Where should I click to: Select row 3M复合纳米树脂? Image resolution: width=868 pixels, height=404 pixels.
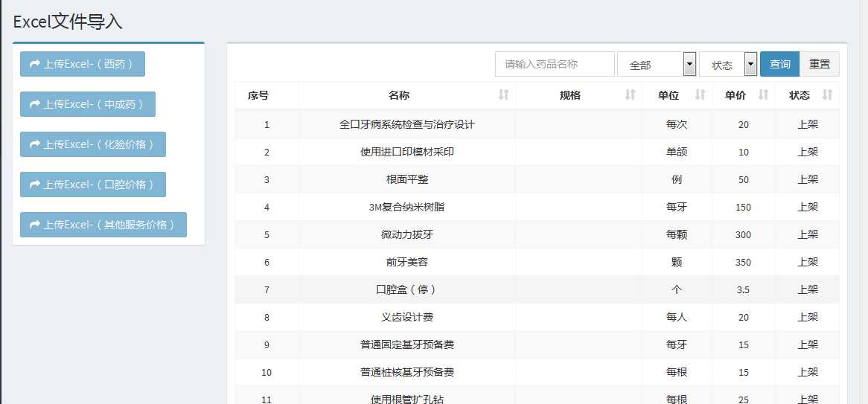537,208
